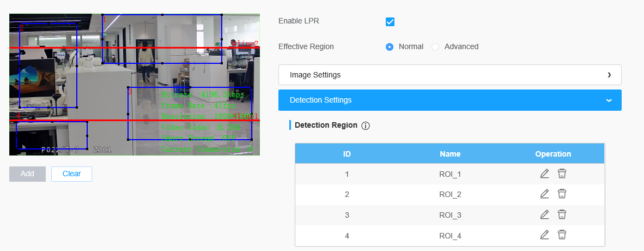Screen dimensions: 644x251
Task: Click the Operation column header
Action: pos(553,154)
